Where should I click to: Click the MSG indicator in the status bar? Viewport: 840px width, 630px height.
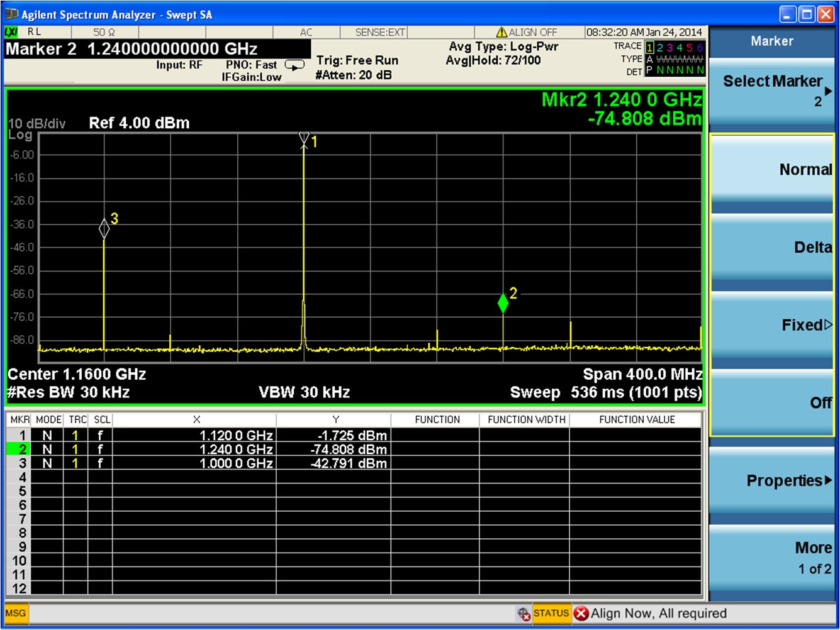click(x=15, y=613)
